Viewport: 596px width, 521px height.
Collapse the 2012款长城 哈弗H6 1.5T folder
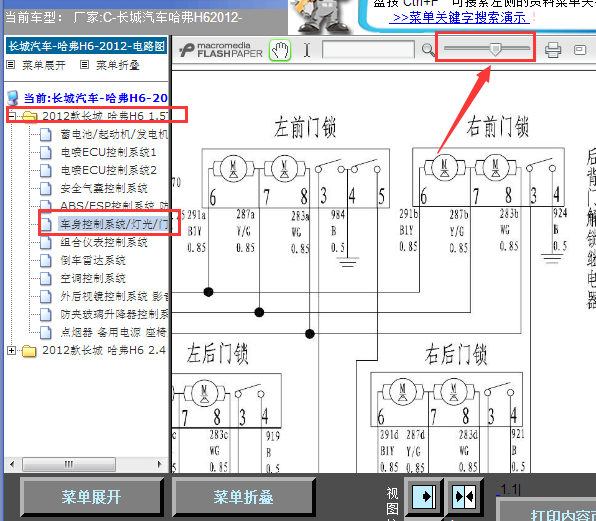point(11,116)
